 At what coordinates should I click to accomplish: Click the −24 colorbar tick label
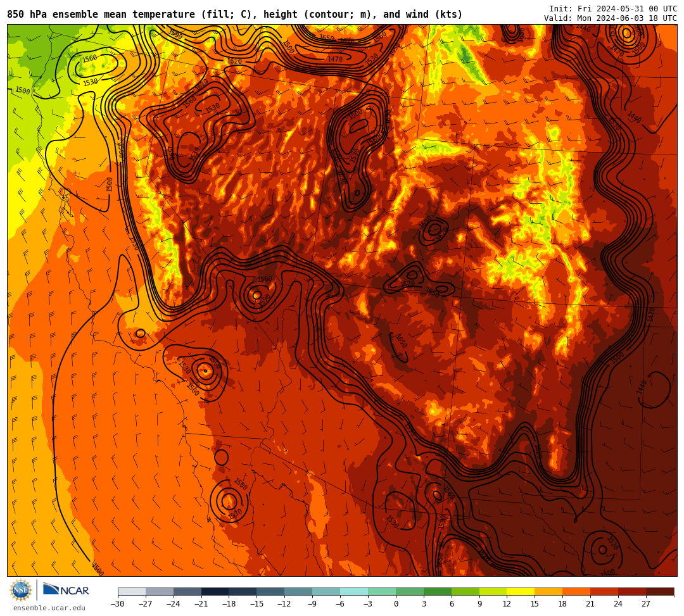point(174,604)
